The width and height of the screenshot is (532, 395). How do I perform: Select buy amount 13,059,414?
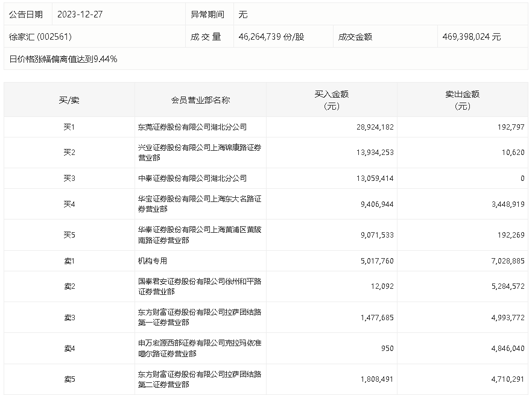click(x=375, y=178)
